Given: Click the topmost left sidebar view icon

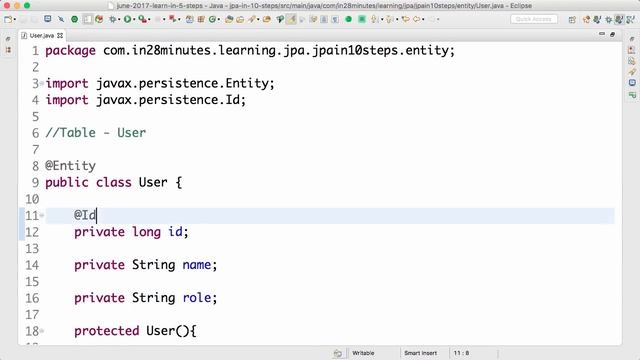Looking at the screenshot, I should coord(8,39).
